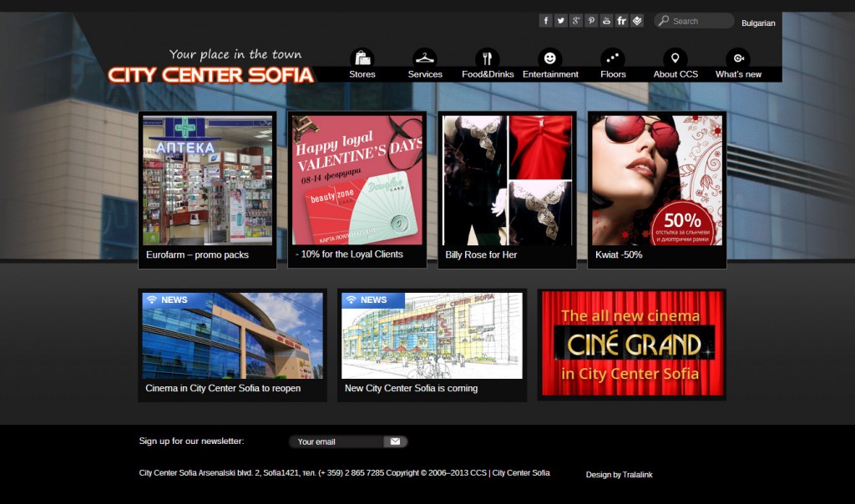Viewport: 855px width, 504px height.
Task: Open the Food&Drinks menu label
Action: [x=488, y=74]
